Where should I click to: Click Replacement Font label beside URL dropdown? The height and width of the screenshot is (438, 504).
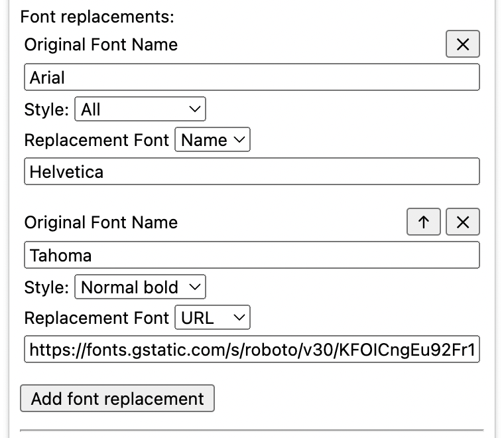pos(97,318)
